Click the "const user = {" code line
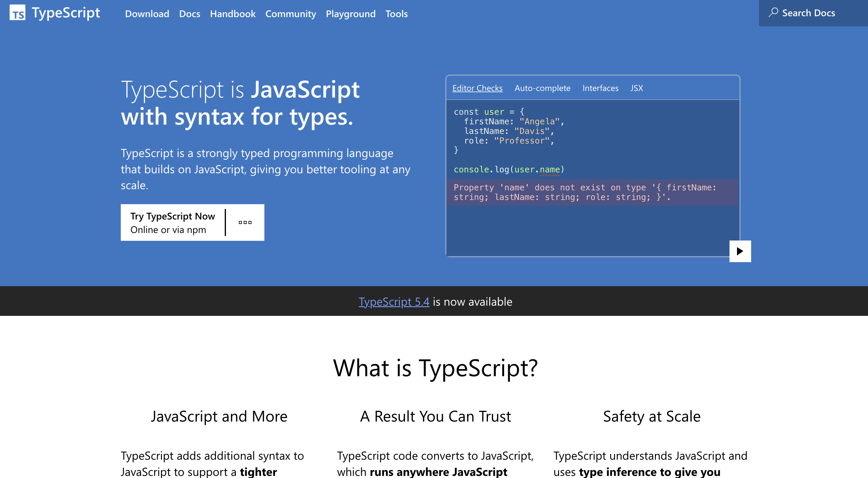 click(489, 112)
